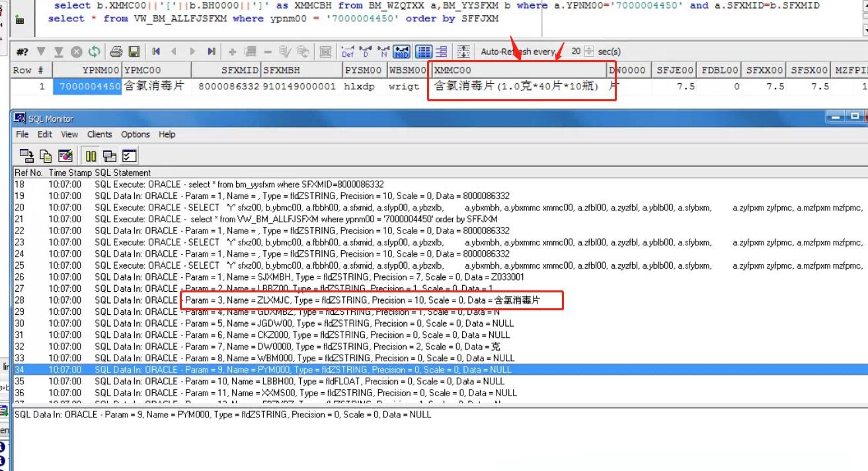868x471 pixels.
Task: Open the Help menu in SQL Monitor
Action: pos(167,134)
